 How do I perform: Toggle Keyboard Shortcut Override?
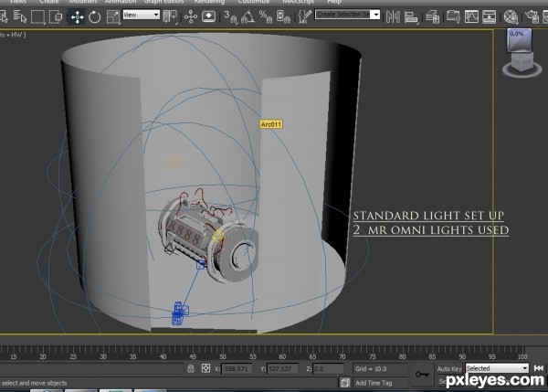coord(208,16)
